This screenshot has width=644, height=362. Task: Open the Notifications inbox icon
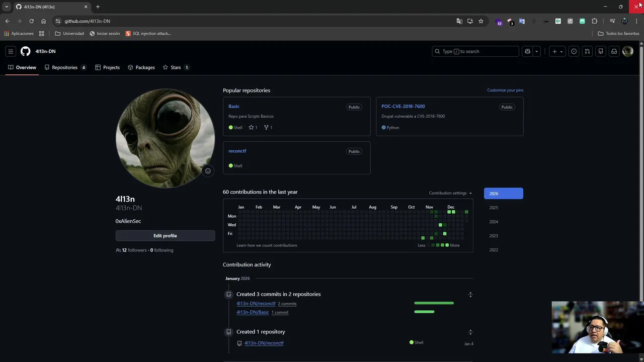(x=614, y=51)
